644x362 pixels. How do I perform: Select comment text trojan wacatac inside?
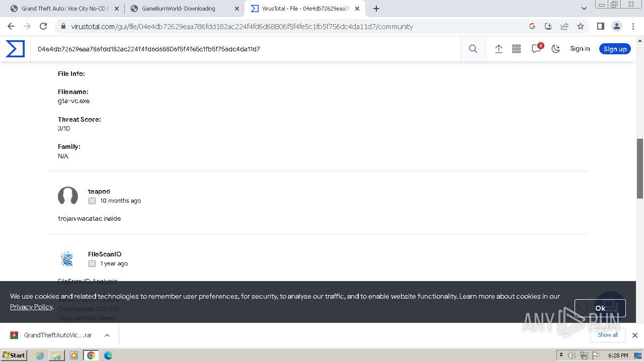[90, 218]
